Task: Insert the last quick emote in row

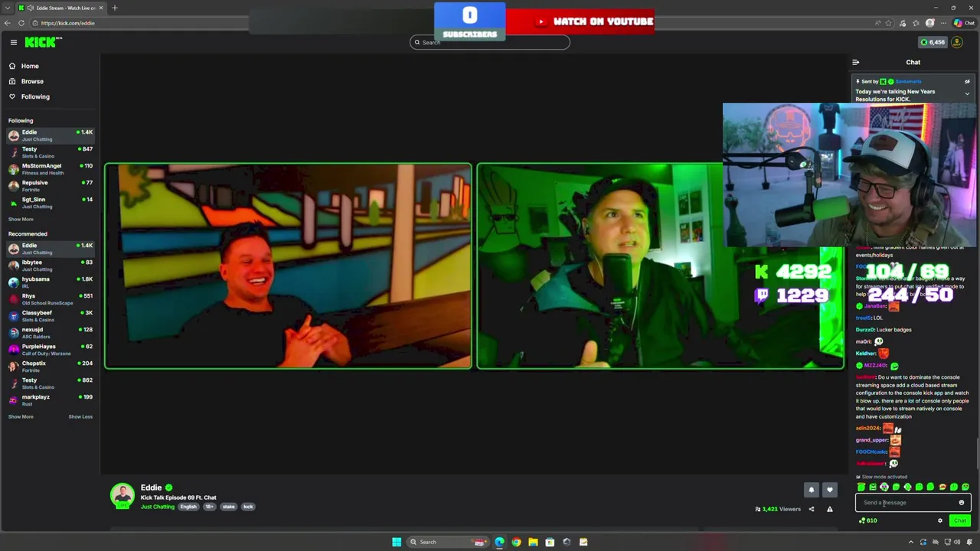Action: [x=965, y=487]
